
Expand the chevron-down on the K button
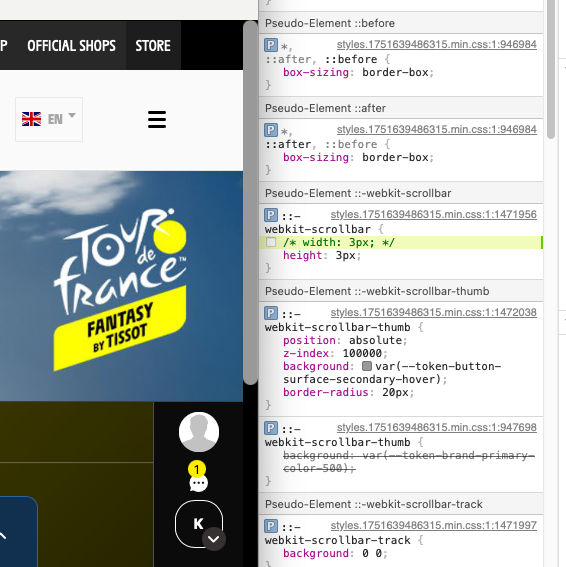point(214,539)
